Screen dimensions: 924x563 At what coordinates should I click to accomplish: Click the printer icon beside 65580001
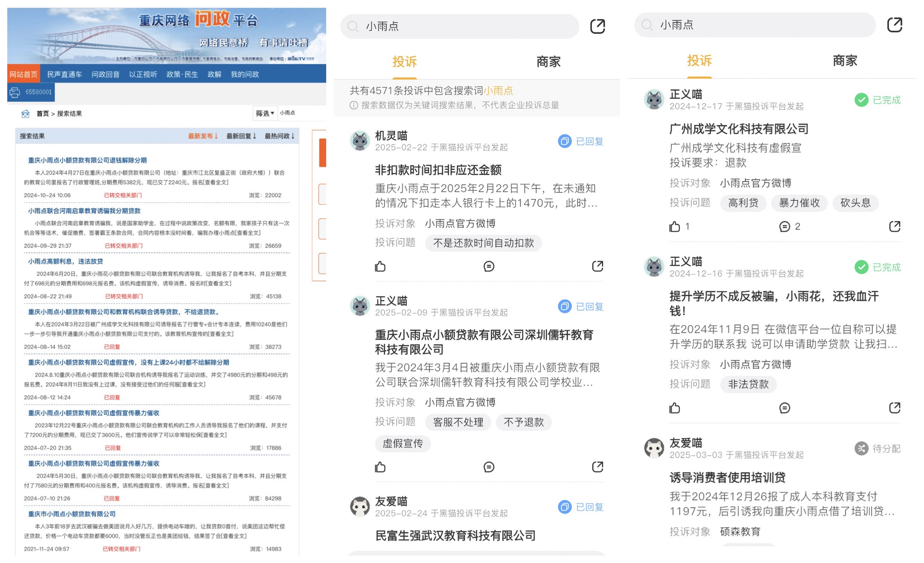(15, 92)
